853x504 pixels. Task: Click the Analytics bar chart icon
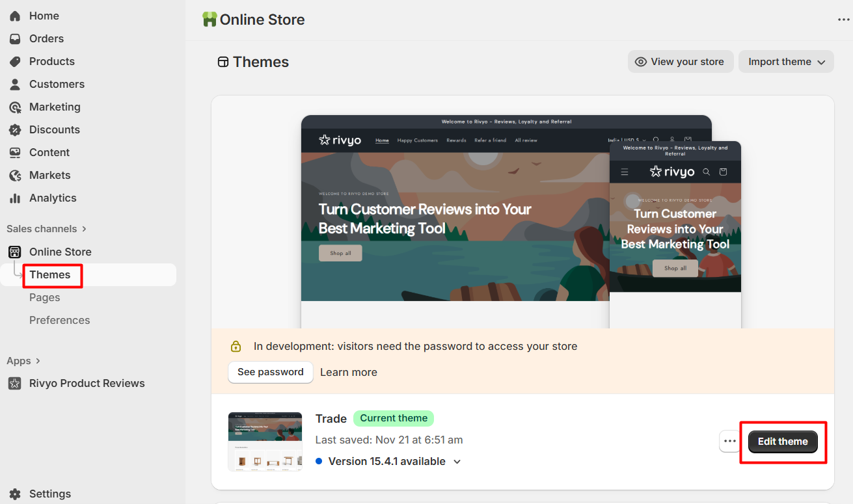[15, 198]
